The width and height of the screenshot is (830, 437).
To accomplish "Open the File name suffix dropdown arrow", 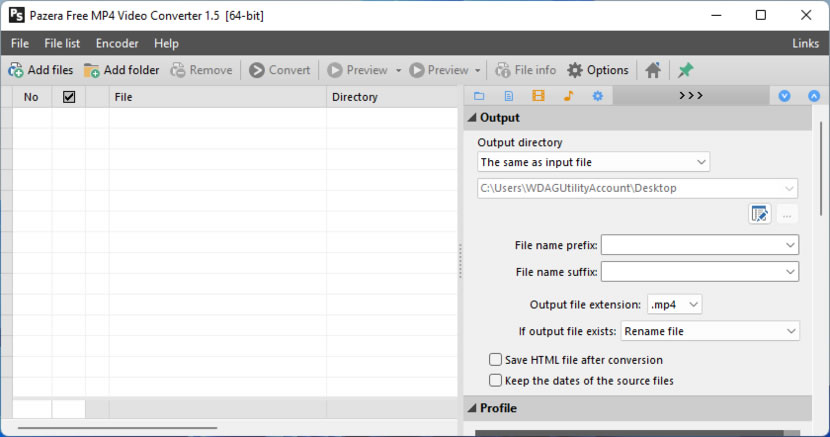I will (790, 272).
